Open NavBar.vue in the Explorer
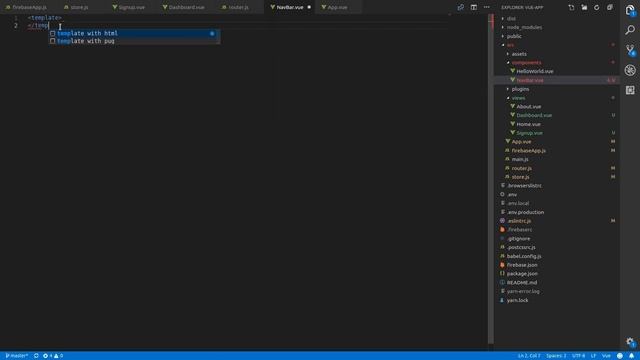This screenshot has height=360, width=640. point(530,80)
